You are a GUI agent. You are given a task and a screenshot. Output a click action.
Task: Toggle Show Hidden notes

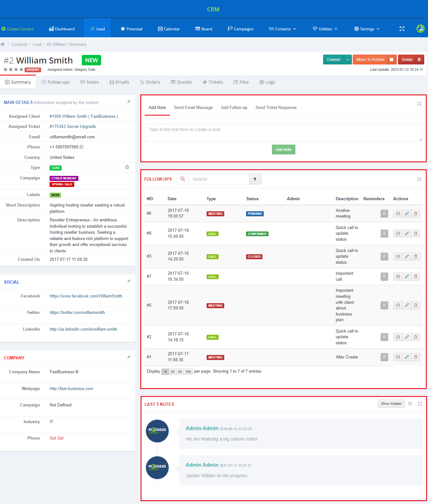(x=391, y=404)
